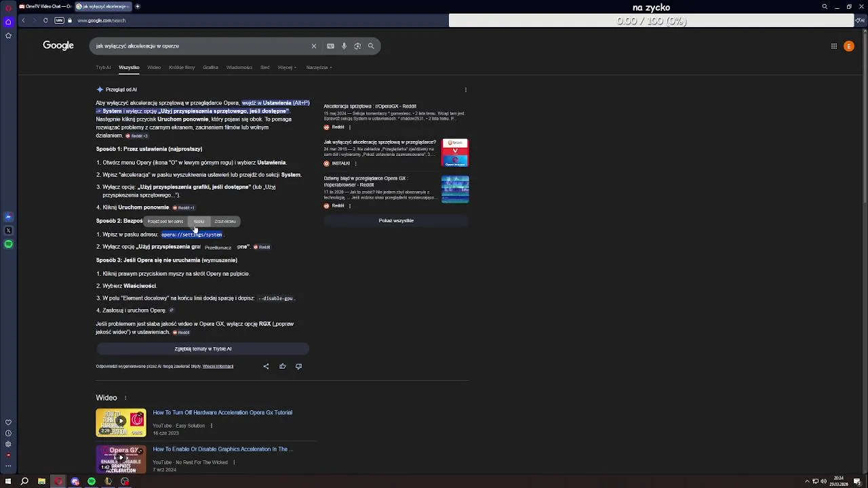Click 'Przejdź pod ten adres' popup option
Screen dimensions: 868x488
(165, 221)
